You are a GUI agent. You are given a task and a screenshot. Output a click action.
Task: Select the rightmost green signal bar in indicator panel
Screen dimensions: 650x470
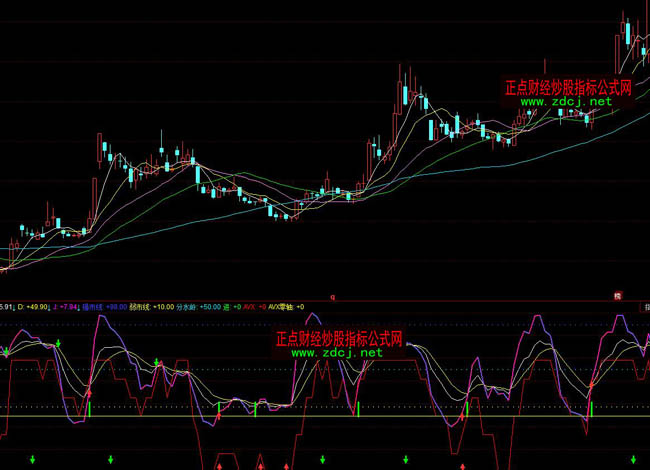pos(590,409)
